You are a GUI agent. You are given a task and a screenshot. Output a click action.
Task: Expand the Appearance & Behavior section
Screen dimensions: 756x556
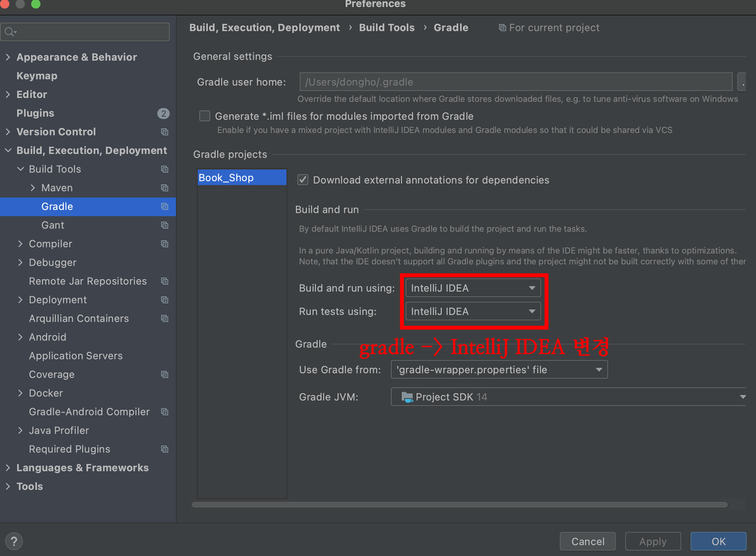(8, 57)
